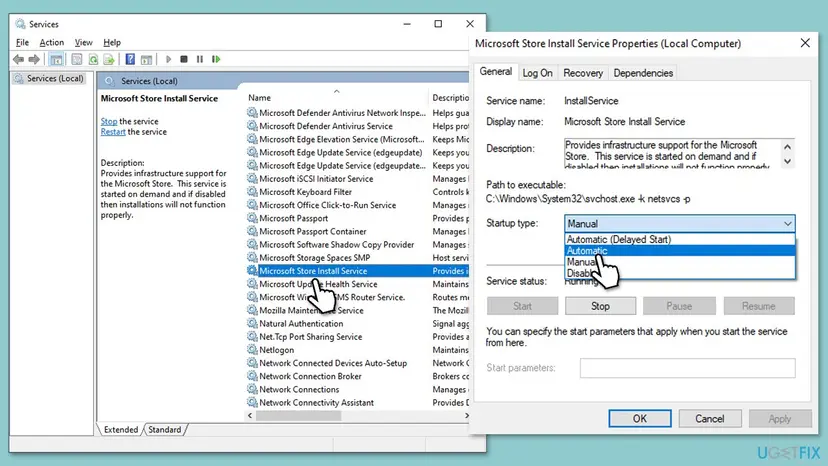Click the Restart Service toolbar icon
828x466 pixels.
[x=216, y=59]
